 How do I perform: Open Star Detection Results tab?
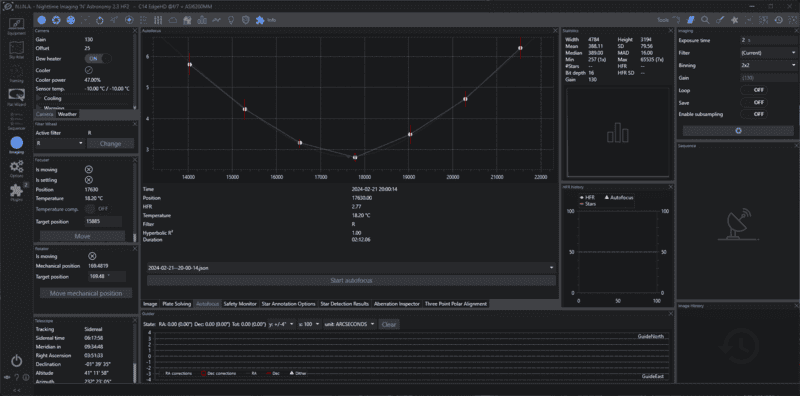[345, 304]
